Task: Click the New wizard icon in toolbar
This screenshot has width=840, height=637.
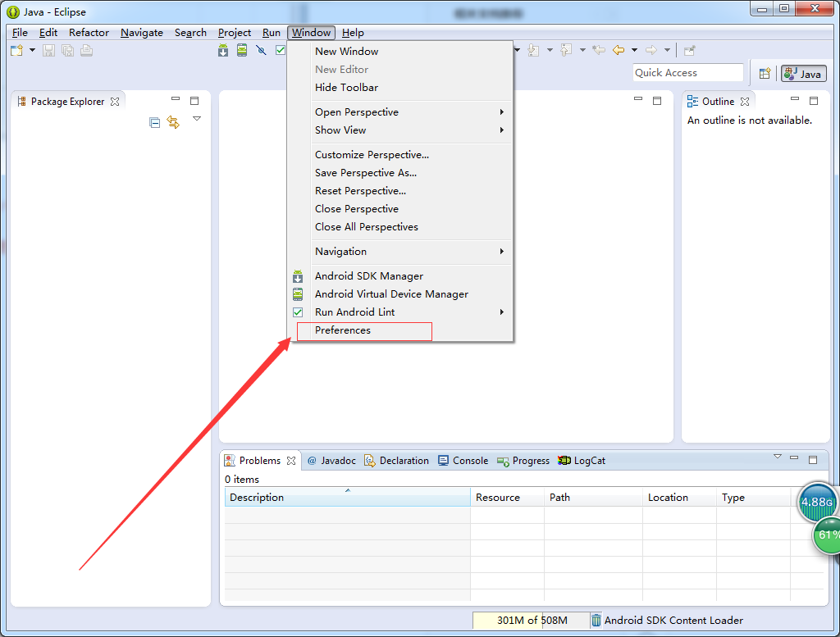Action: (x=17, y=50)
